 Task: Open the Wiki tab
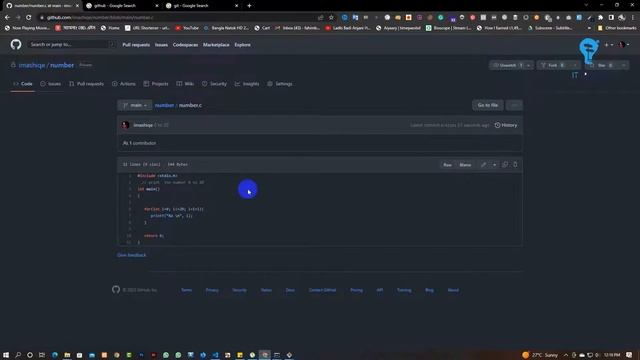click(x=185, y=84)
